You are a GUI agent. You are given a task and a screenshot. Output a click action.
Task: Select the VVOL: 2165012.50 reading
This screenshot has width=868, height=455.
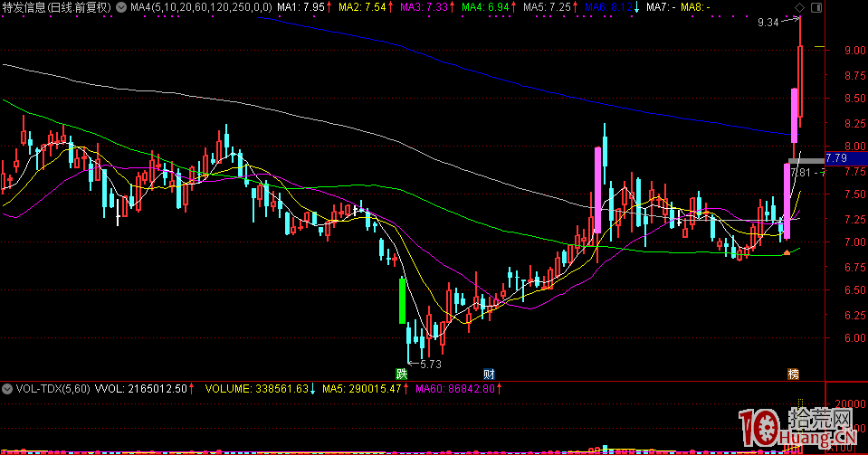click(x=141, y=389)
